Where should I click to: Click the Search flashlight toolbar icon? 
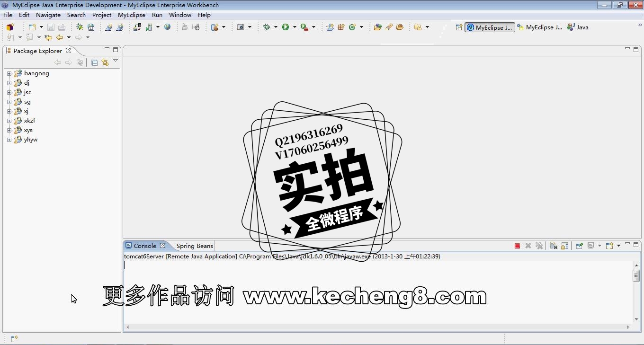click(x=389, y=27)
